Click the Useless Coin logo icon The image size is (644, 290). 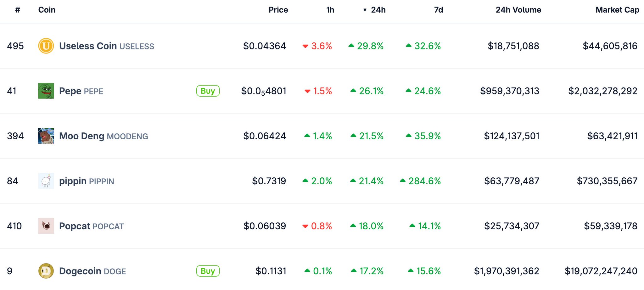pyautogui.click(x=46, y=46)
